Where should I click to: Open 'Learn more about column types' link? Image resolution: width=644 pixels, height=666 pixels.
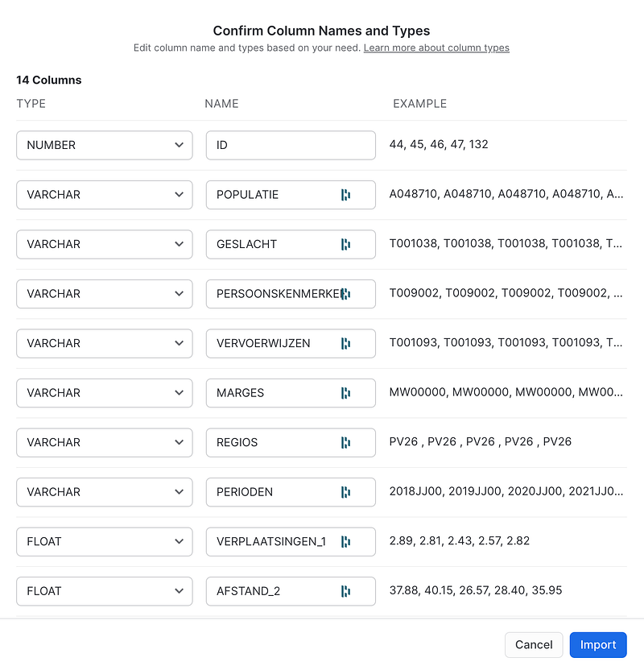(x=436, y=48)
